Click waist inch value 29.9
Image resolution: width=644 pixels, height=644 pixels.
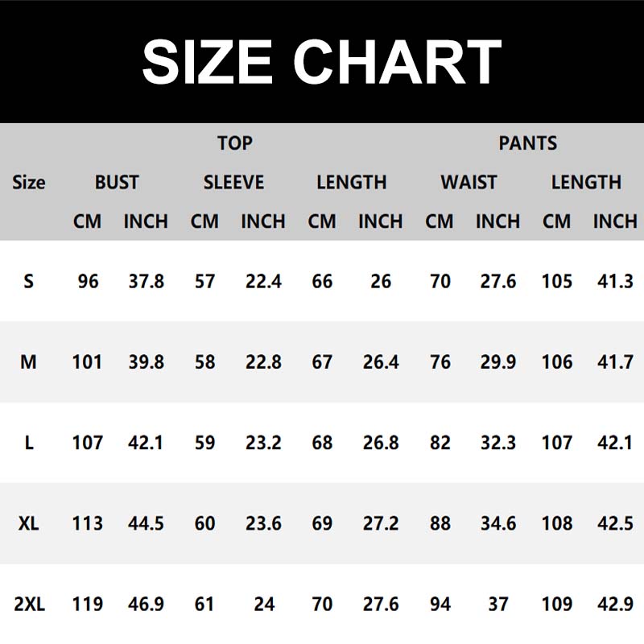[x=497, y=362]
